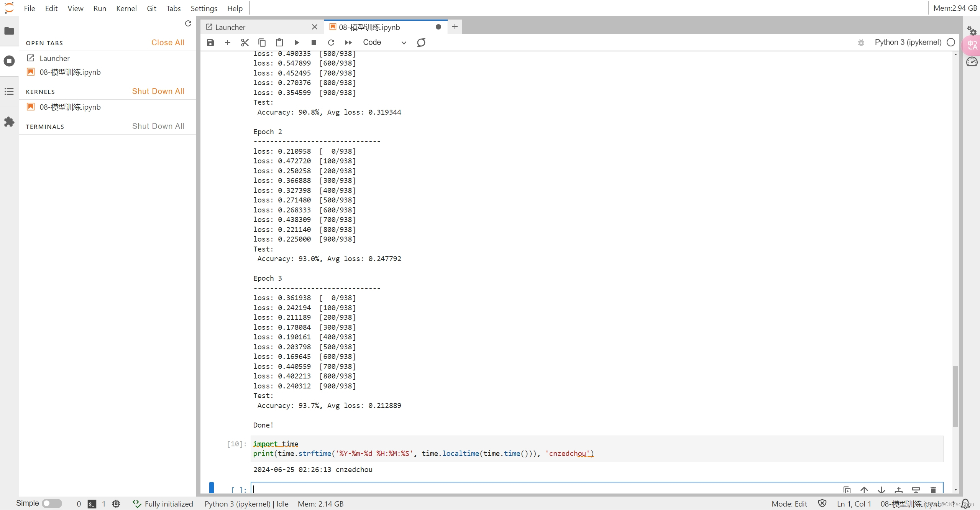This screenshot has width=980, height=510.
Task: Save the notebook with the disk icon
Action: tap(210, 43)
